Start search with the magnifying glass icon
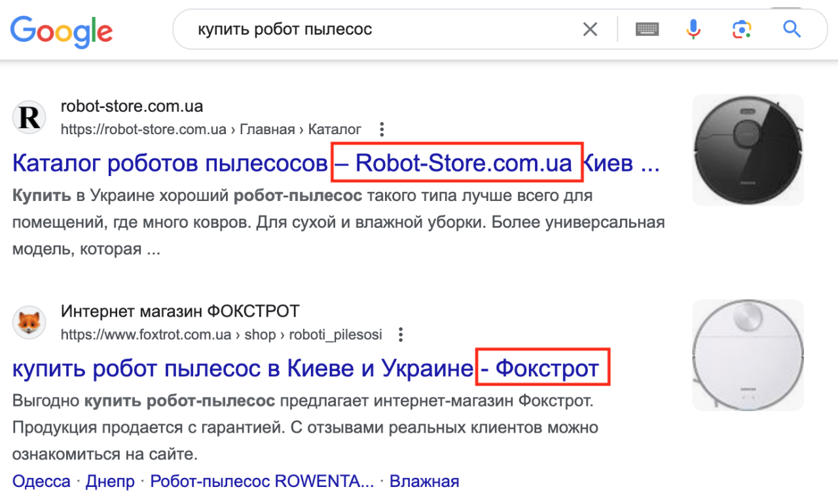 point(791,29)
